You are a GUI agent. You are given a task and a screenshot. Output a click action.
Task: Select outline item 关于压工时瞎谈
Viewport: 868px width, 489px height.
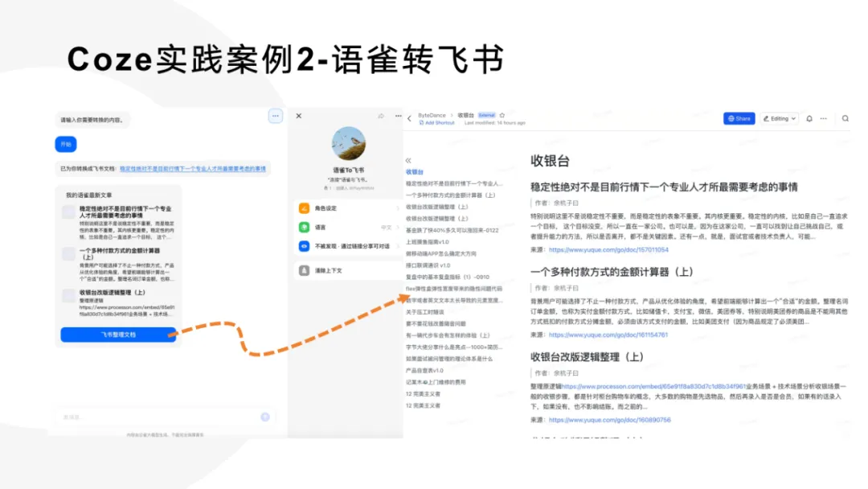click(x=424, y=312)
